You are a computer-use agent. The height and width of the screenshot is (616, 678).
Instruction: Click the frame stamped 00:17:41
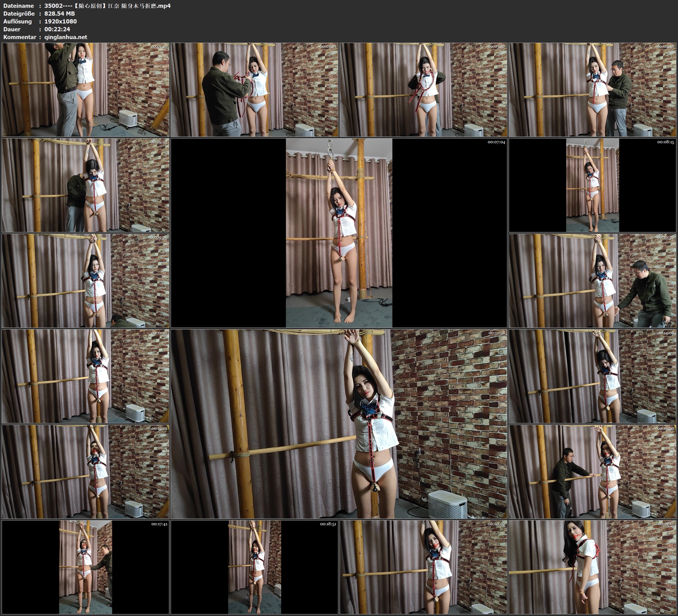coord(85,567)
